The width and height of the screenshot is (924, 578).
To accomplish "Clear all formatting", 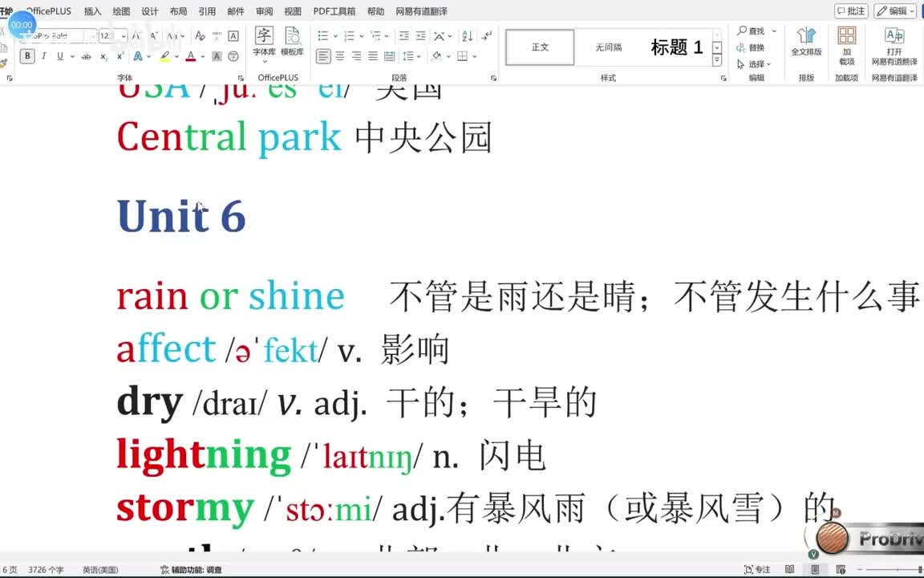I will pos(201,36).
